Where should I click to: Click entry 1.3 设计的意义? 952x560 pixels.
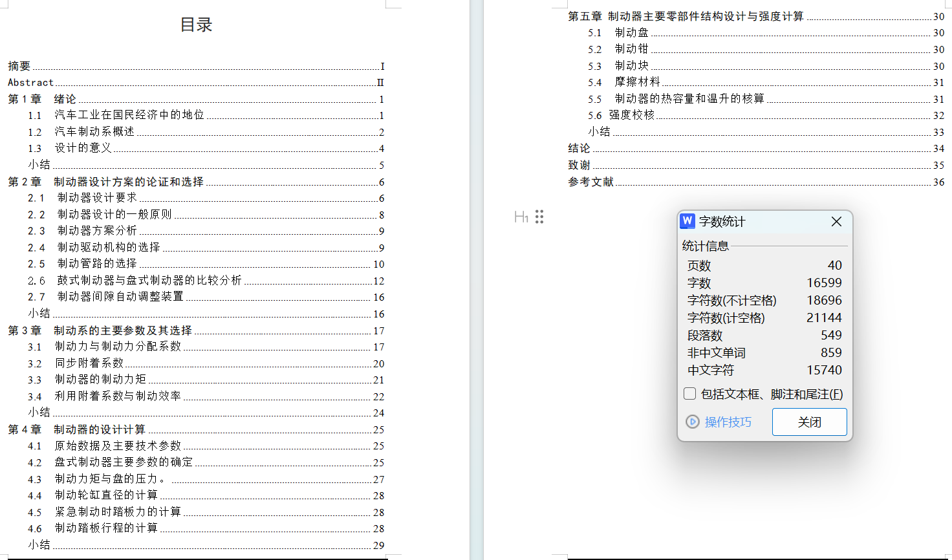(206, 148)
